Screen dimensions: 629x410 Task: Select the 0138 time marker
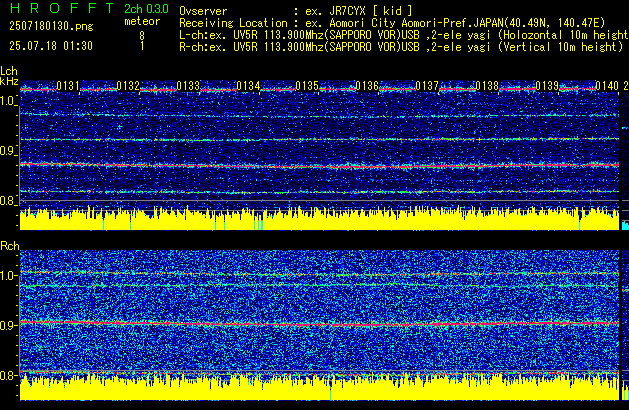click(x=487, y=86)
